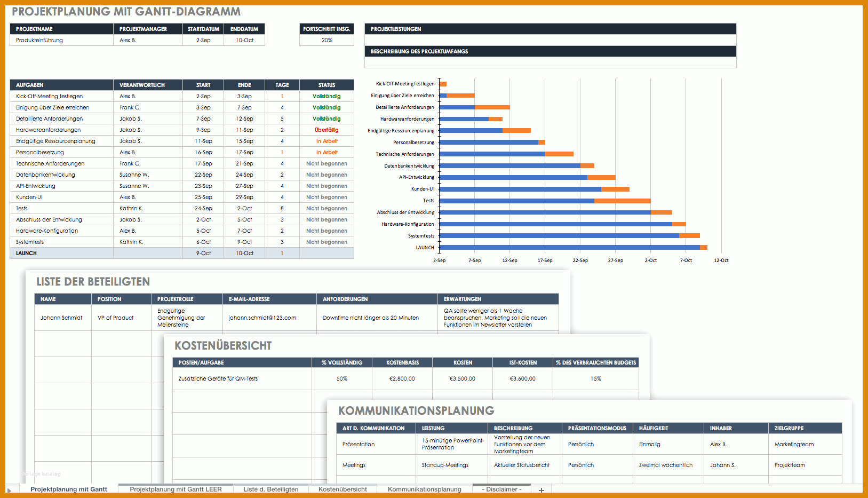The image size is (868, 498).
Task: Open the Disclaimer sheet tab
Action: coord(501,489)
